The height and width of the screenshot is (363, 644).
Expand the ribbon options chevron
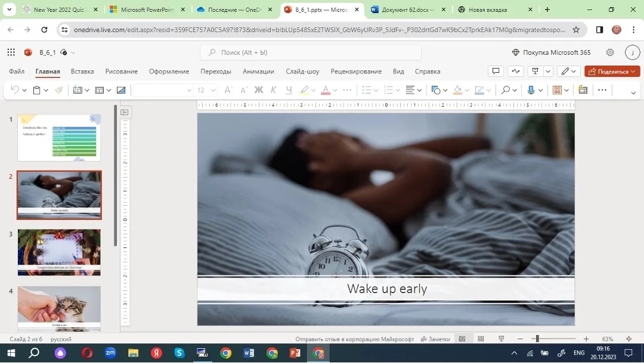(x=633, y=93)
